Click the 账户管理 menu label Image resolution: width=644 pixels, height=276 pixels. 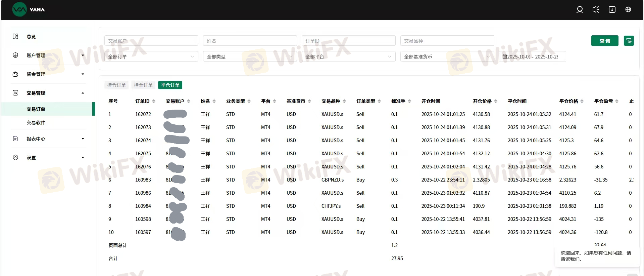pyautogui.click(x=36, y=55)
